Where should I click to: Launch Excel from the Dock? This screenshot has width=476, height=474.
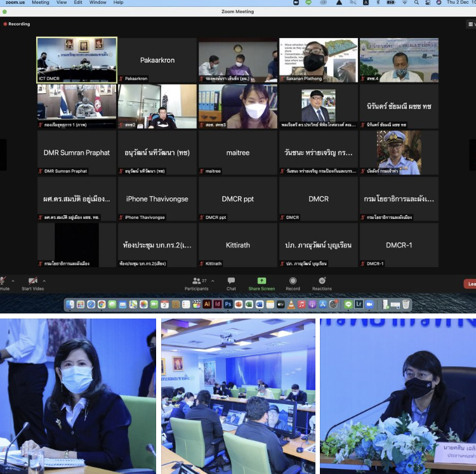coord(249,305)
